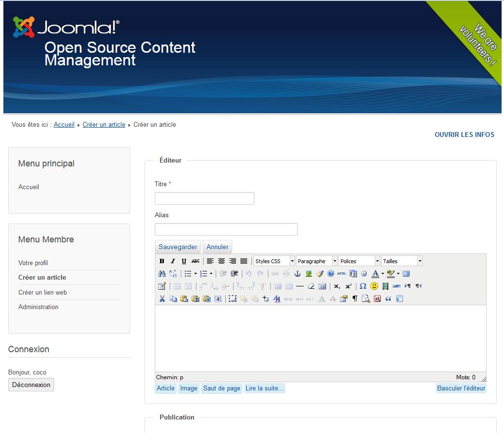The width and height of the screenshot is (504, 433).
Task: Align text left
Action: 210,261
